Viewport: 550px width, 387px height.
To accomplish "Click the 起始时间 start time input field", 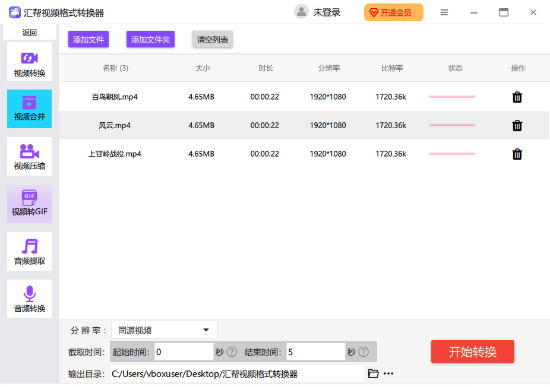I will 184,352.
